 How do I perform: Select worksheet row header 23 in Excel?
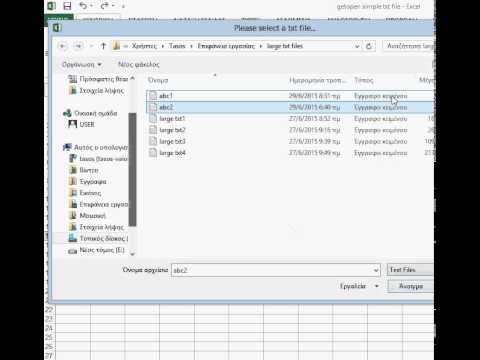[x=49, y=319]
